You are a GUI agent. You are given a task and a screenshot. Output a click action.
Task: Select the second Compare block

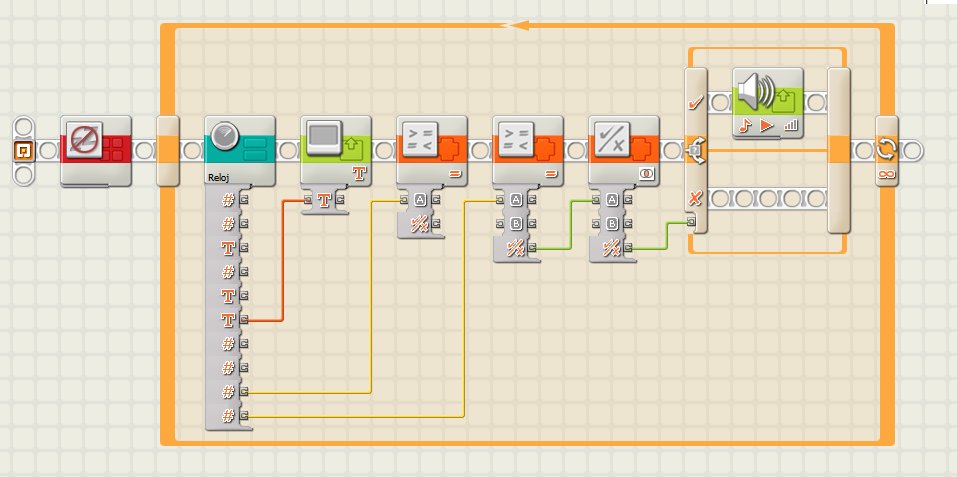(528, 149)
